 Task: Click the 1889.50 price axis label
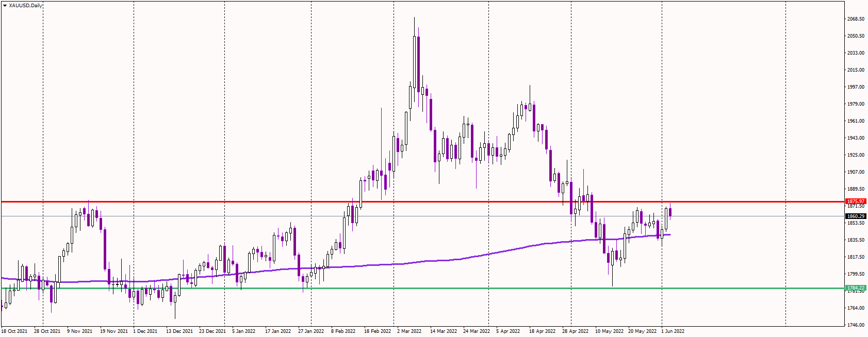pyautogui.click(x=856, y=189)
